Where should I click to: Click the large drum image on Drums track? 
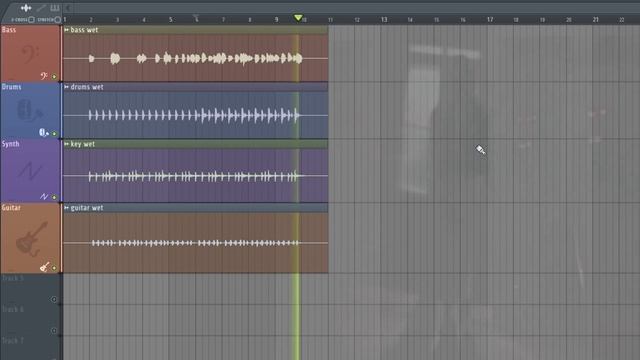[x=29, y=111]
